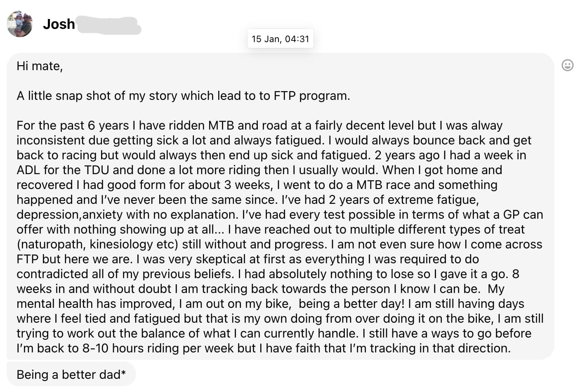Click the line starting 'ADL for the TDU'
The image size is (580, 392).
click(x=259, y=170)
